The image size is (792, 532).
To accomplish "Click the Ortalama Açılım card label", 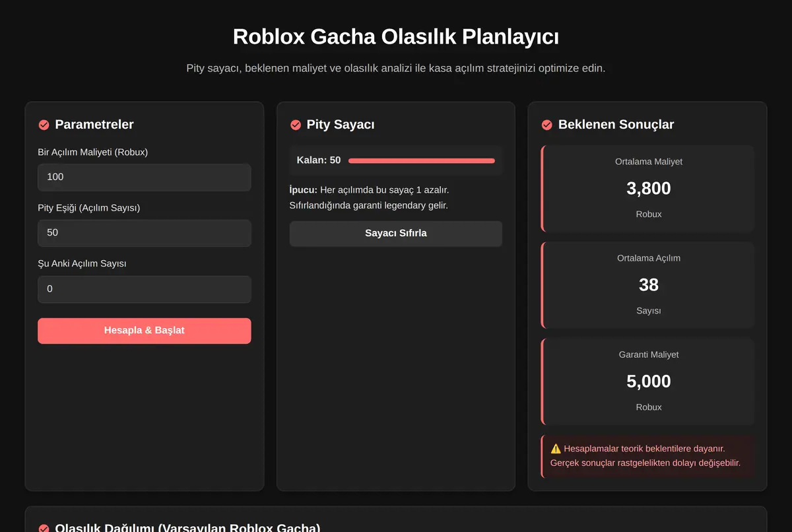I will (x=649, y=258).
